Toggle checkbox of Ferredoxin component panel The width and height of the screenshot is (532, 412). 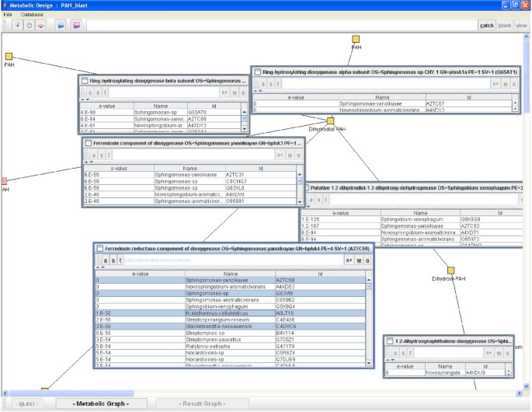(89, 143)
